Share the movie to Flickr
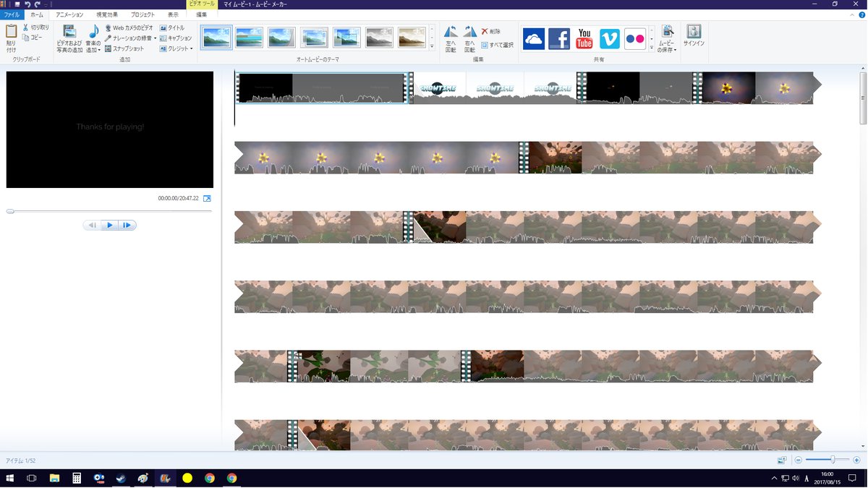This screenshot has width=868, height=488. [635, 38]
